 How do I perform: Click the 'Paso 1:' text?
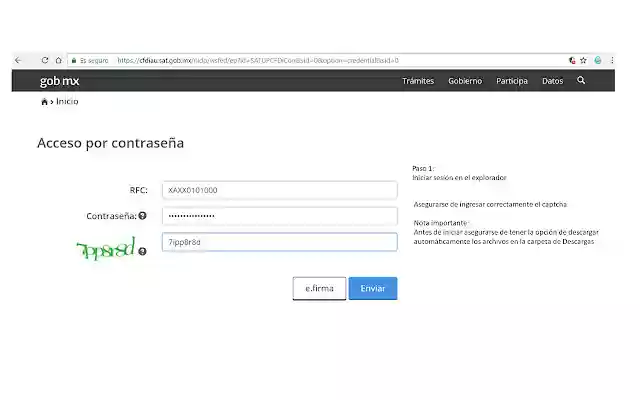tap(423, 168)
